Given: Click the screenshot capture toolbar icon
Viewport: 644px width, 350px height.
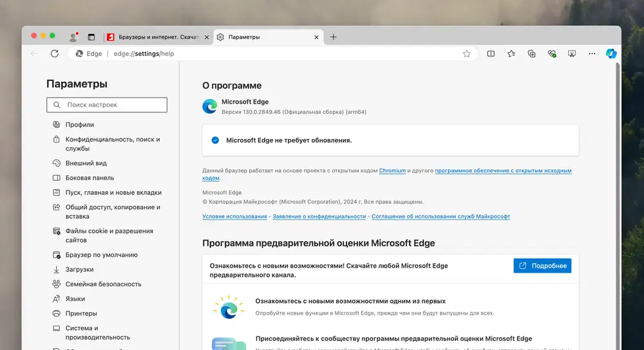Looking at the screenshot, I should click(572, 54).
